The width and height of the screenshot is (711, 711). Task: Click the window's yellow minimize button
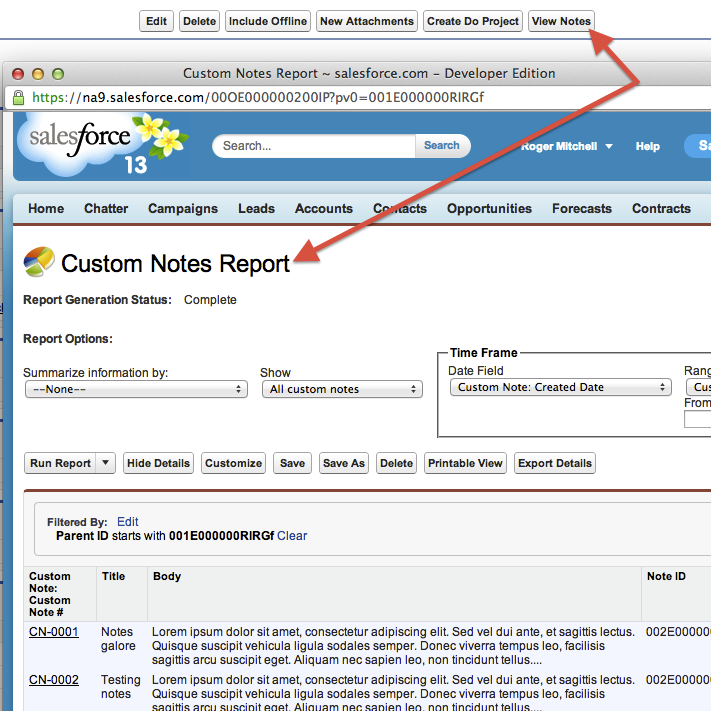click(x=38, y=73)
